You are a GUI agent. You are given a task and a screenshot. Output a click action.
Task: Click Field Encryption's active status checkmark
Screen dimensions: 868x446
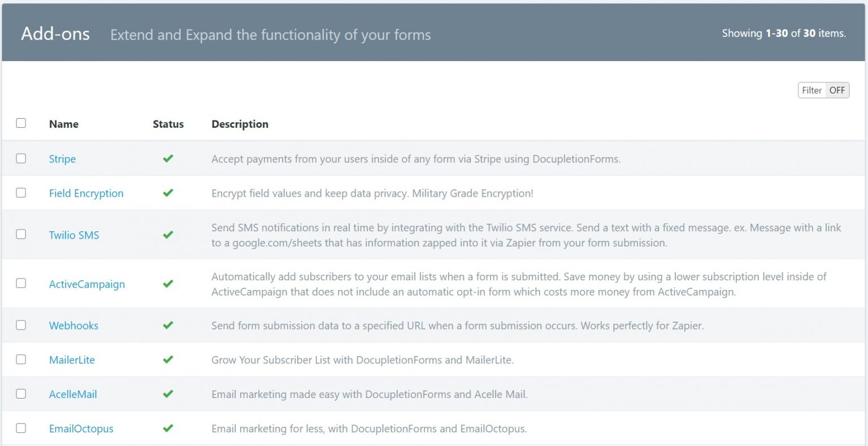[x=168, y=193]
